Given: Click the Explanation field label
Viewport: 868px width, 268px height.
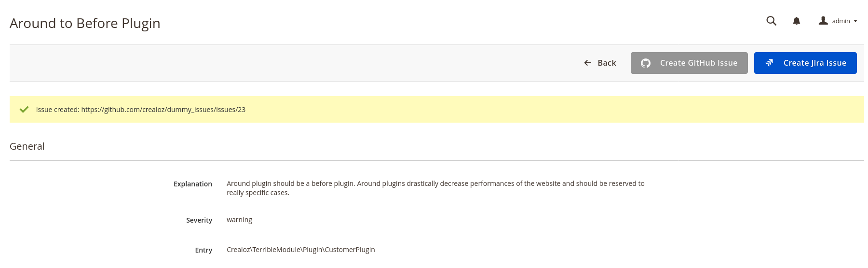Looking at the screenshot, I should pyautogui.click(x=192, y=184).
